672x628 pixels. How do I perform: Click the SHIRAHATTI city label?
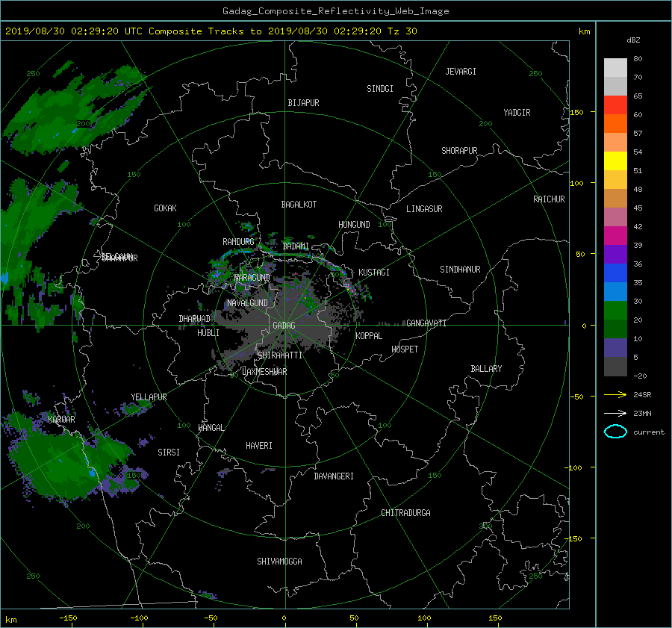pos(280,355)
